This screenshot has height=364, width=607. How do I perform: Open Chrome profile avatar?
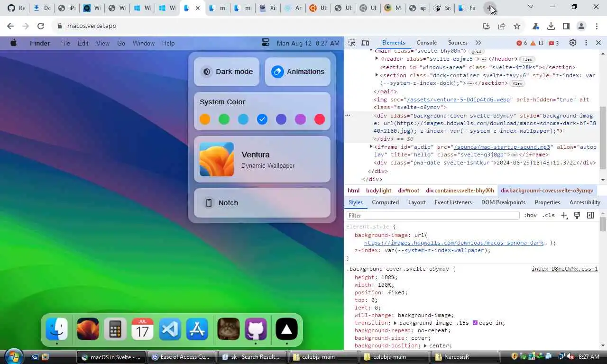tap(581, 26)
